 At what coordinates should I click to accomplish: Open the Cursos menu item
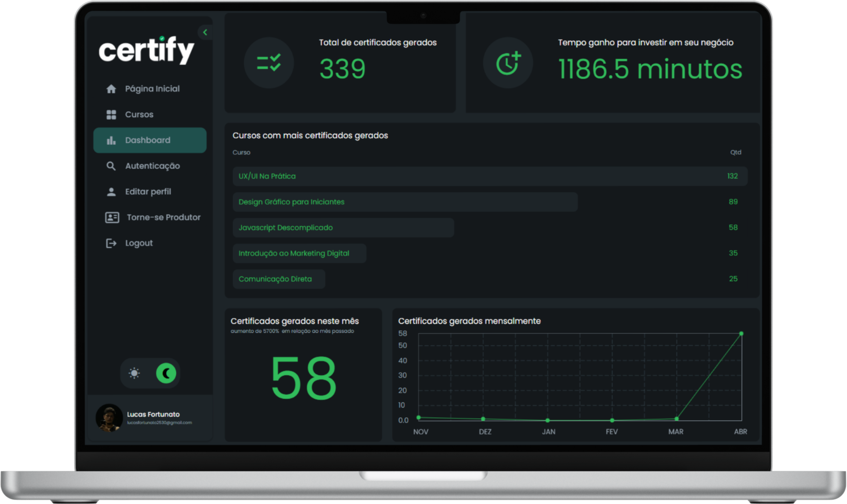click(139, 115)
